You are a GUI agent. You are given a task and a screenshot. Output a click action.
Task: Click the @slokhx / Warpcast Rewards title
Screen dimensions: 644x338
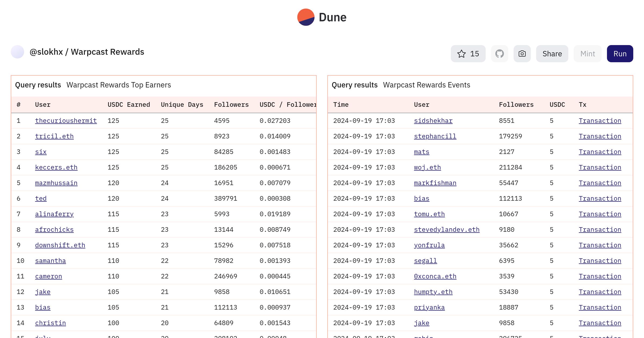(x=87, y=52)
